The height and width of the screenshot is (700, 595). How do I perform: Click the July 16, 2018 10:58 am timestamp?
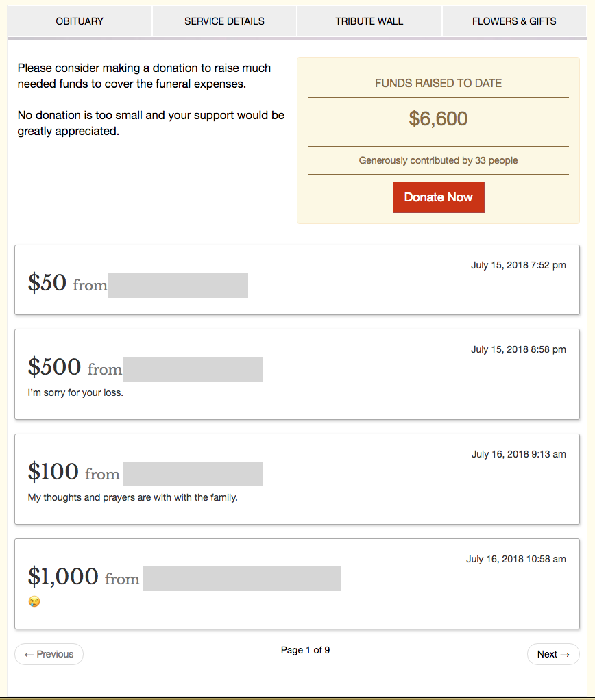[x=516, y=559]
